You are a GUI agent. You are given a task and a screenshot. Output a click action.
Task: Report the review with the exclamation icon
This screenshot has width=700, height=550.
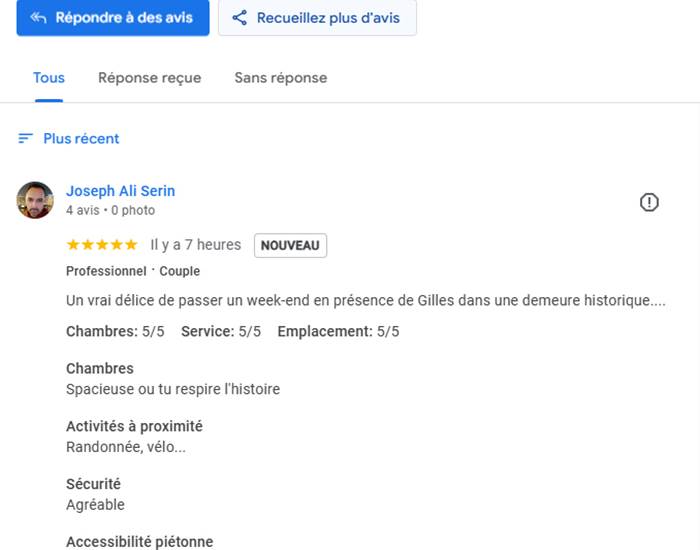(649, 203)
